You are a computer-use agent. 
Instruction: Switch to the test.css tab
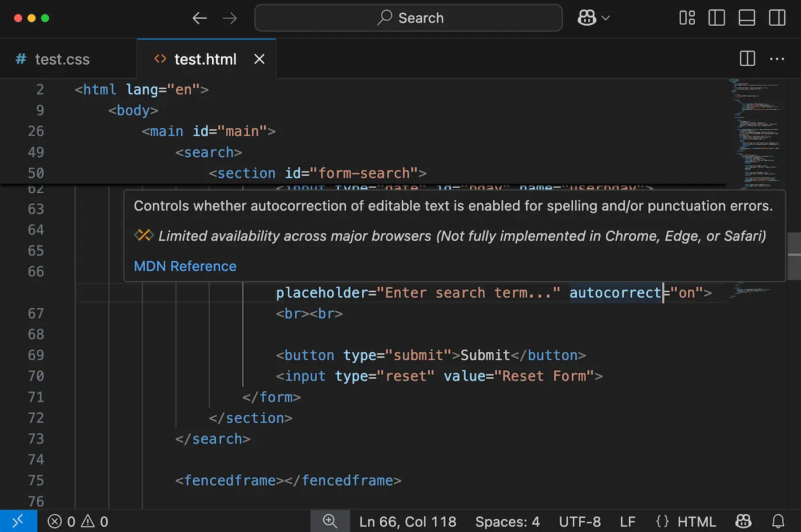pos(61,59)
